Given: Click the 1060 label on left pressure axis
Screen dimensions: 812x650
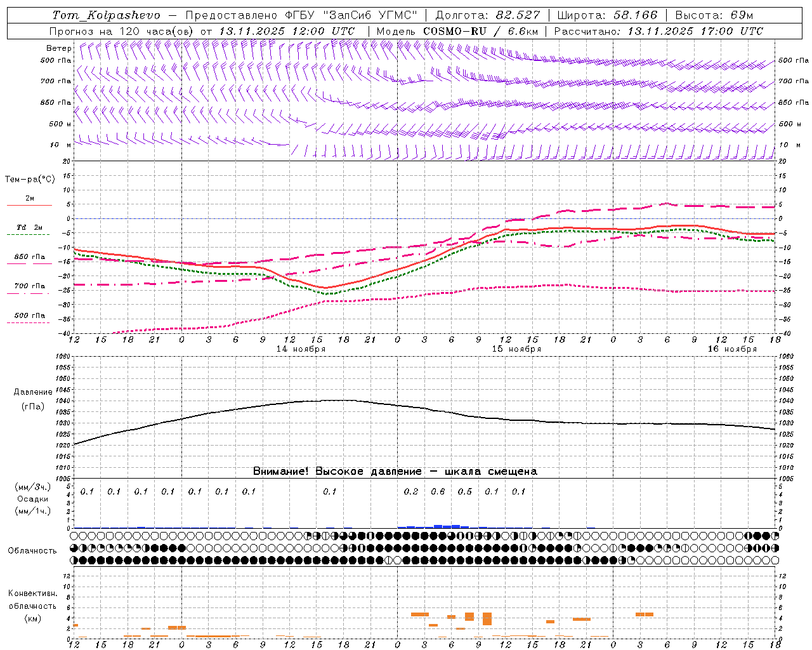Looking at the screenshot, I should point(63,356).
